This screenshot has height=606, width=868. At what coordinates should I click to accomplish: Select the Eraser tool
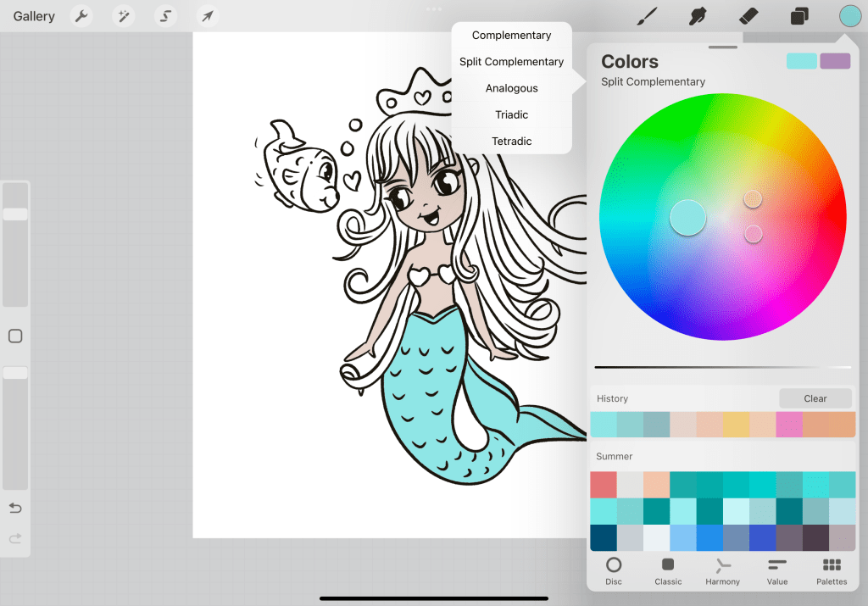[x=748, y=16]
